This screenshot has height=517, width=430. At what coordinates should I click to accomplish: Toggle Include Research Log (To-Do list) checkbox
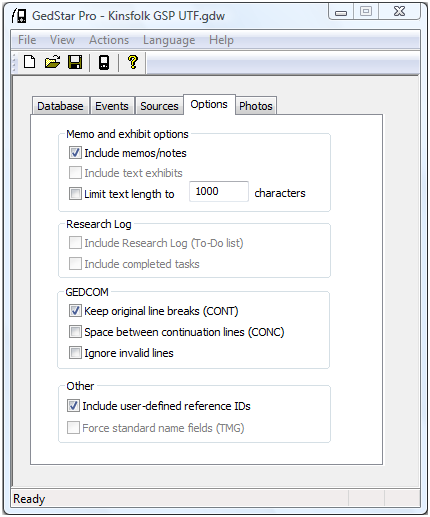coord(75,243)
